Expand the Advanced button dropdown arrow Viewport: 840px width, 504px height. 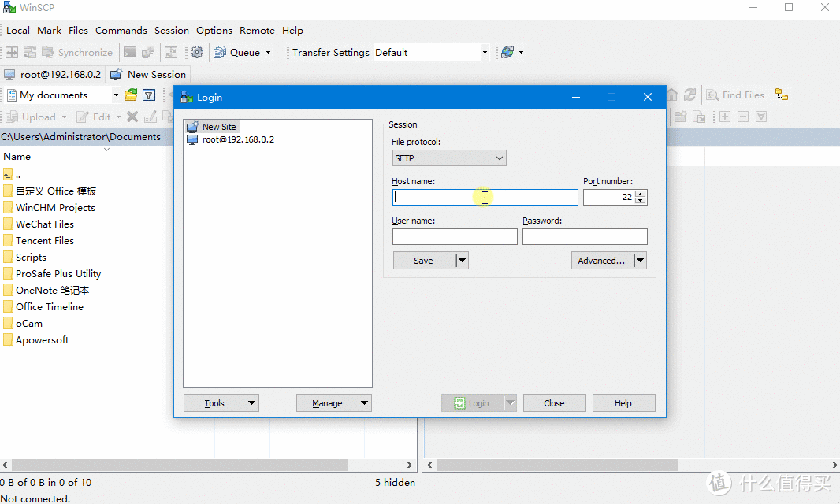(x=640, y=261)
